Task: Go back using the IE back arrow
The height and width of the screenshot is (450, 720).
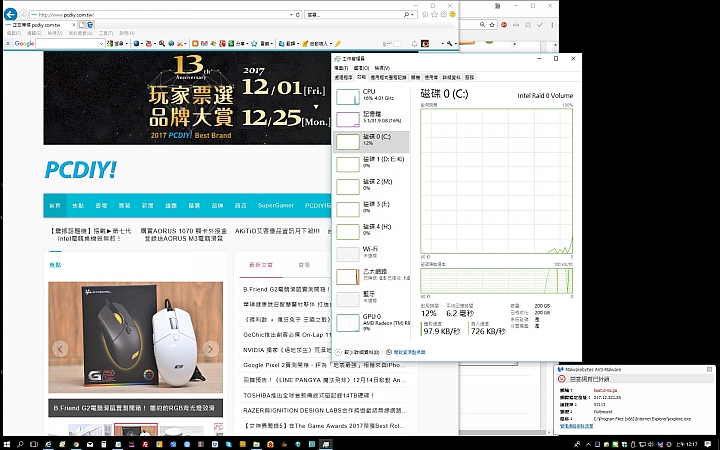Action: tap(10, 14)
